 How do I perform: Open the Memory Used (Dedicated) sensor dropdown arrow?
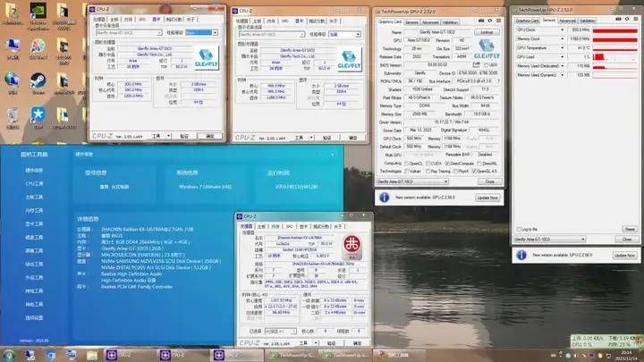pyautogui.click(x=563, y=66)
